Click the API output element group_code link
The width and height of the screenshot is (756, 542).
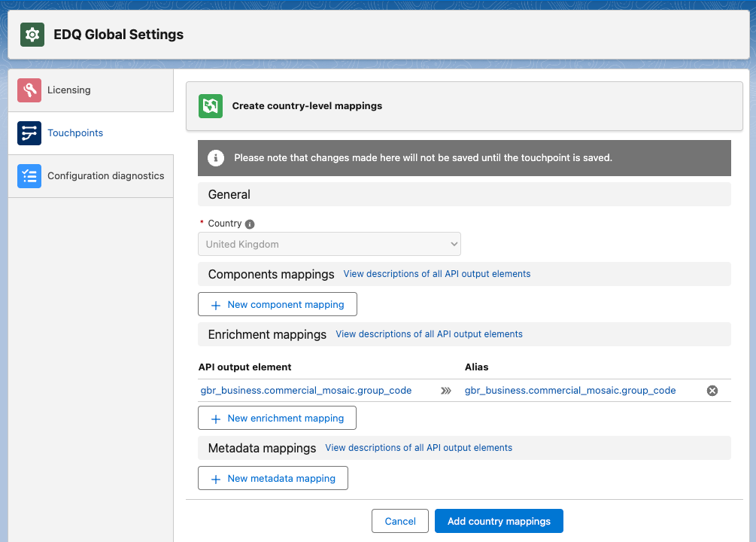[305, 390]
